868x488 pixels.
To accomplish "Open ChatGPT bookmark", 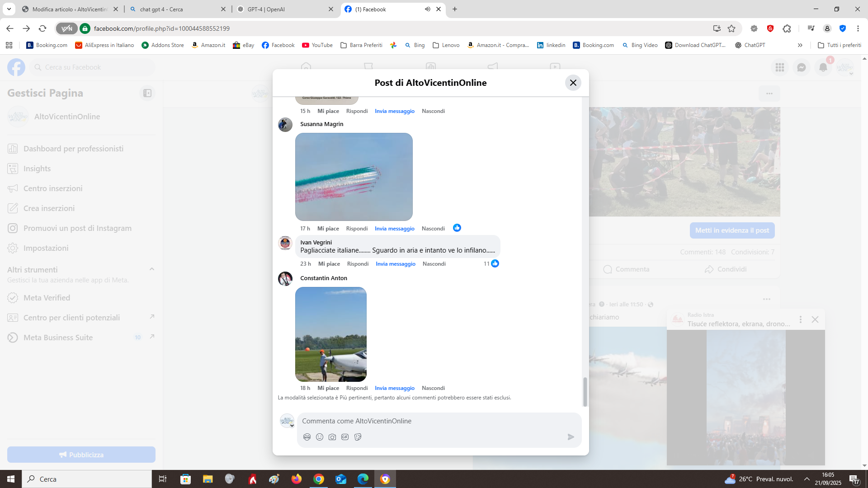I will 750,45.
